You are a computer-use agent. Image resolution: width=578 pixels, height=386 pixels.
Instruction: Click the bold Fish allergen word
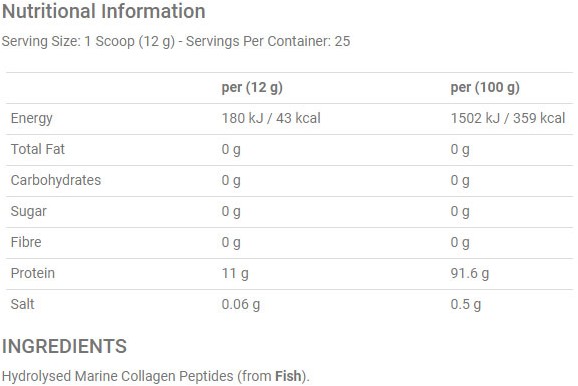coord(288,376)
